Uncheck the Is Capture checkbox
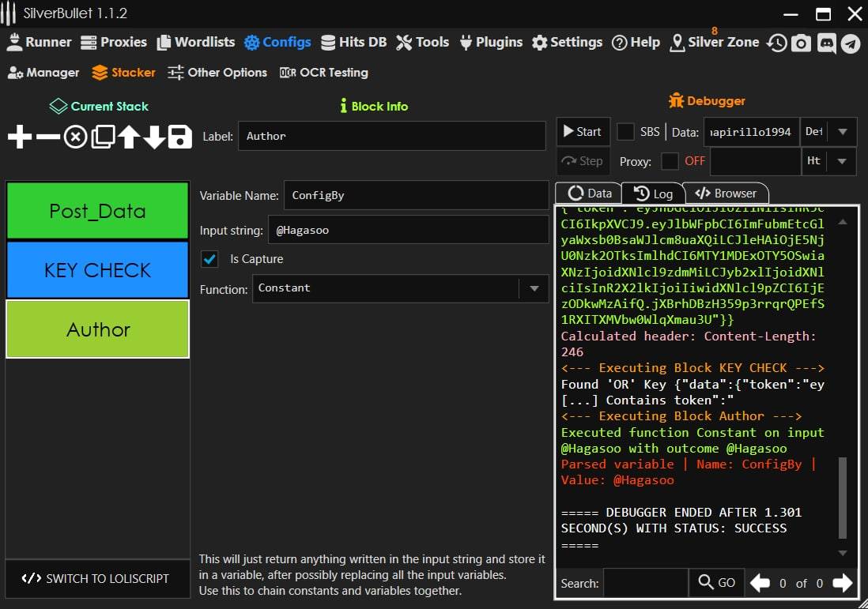Viewport: 868px width, 609px height. pos(210,259)
